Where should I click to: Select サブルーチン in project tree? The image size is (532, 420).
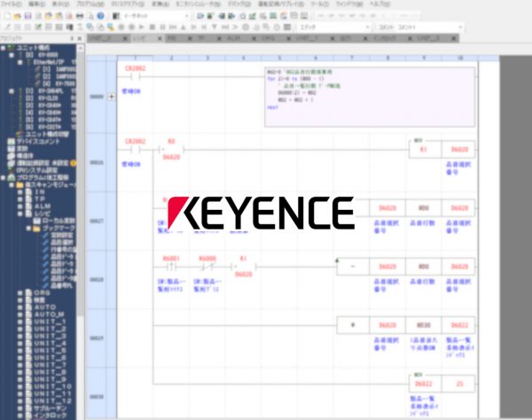51,408
